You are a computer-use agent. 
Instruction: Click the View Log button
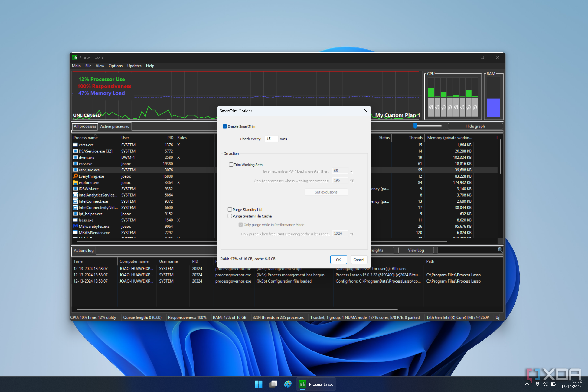(x=416, y=250)
